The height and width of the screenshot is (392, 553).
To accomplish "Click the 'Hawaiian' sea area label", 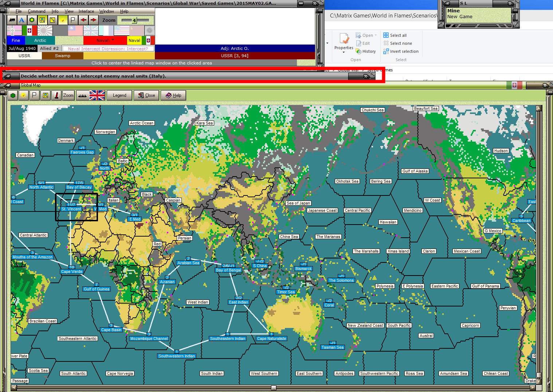I will point(388,222).
